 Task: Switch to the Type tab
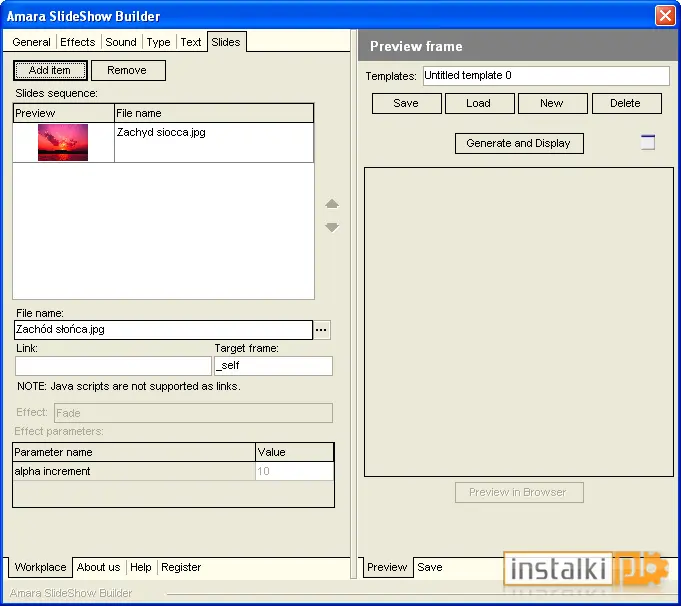click(158, 42)
